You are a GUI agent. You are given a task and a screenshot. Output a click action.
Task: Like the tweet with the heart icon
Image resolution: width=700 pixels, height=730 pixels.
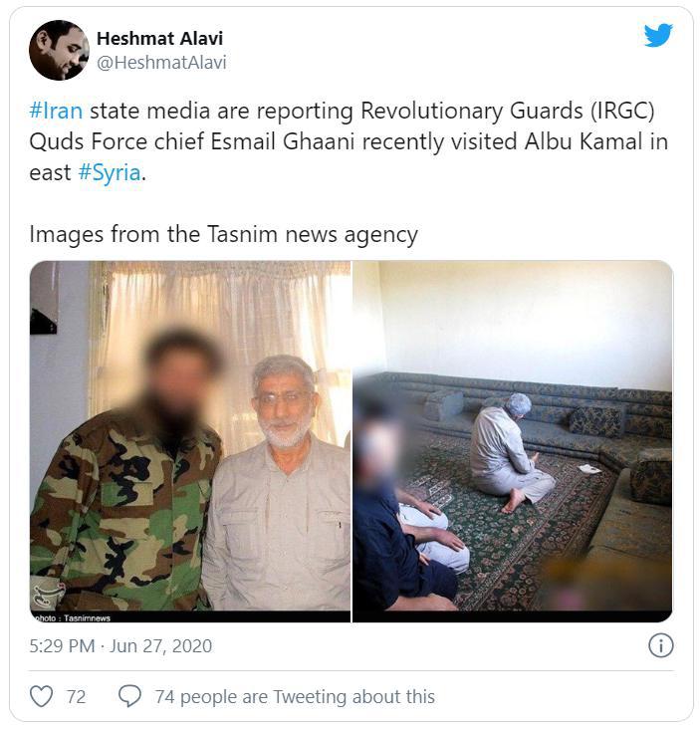[x=42, y=696]
